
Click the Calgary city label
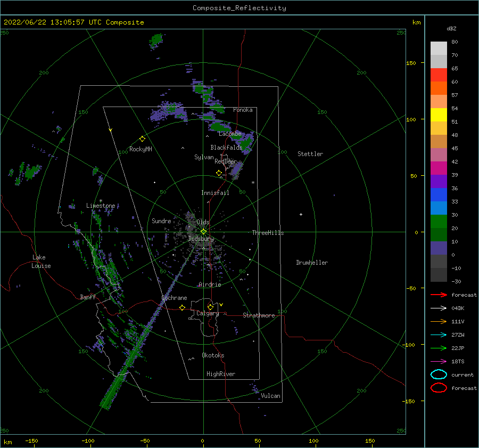click(x=208, y=313)
